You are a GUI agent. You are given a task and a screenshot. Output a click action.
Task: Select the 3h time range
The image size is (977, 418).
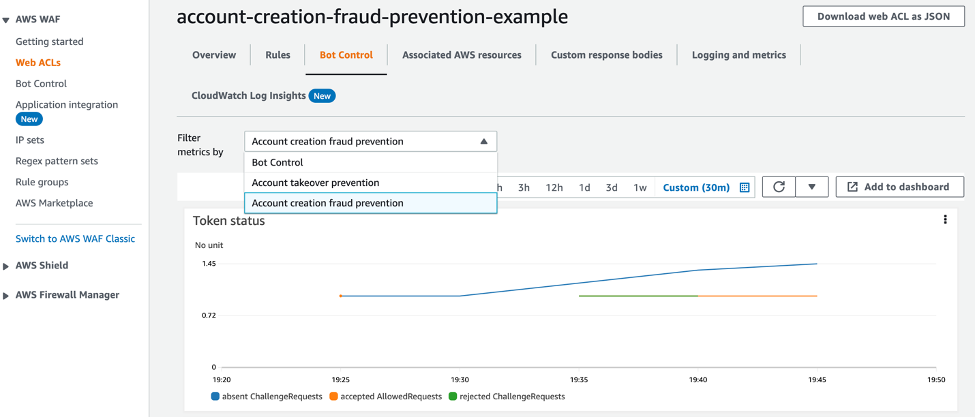pos(524,188)
